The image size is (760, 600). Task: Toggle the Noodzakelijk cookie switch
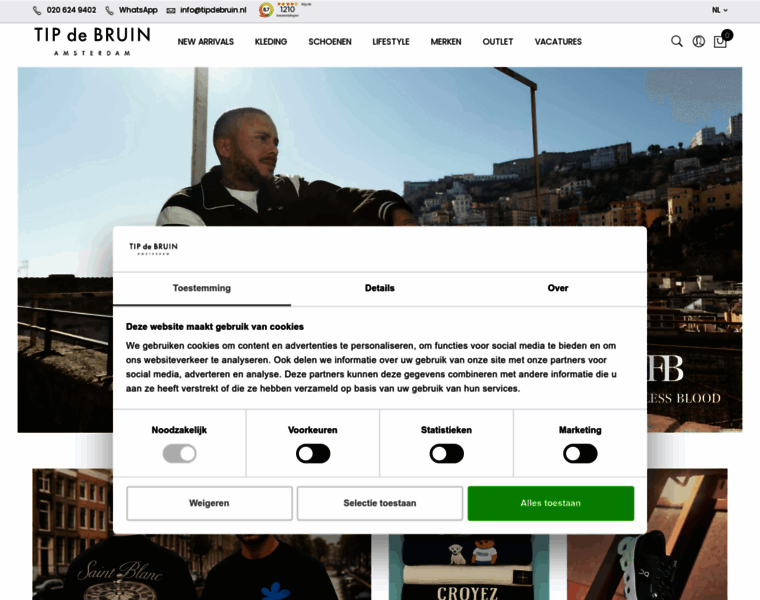click(x=179, y=454)
